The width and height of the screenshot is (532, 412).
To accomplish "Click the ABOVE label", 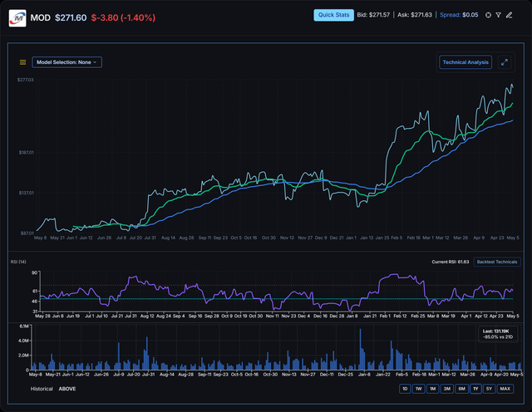I will [67, 389].
